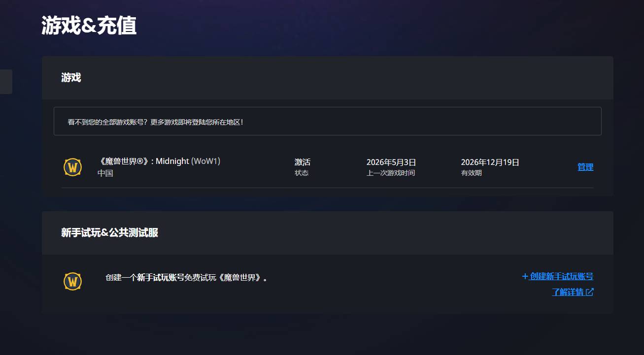Click the 上一次游戏时间 label

click(x=391, y=173)
